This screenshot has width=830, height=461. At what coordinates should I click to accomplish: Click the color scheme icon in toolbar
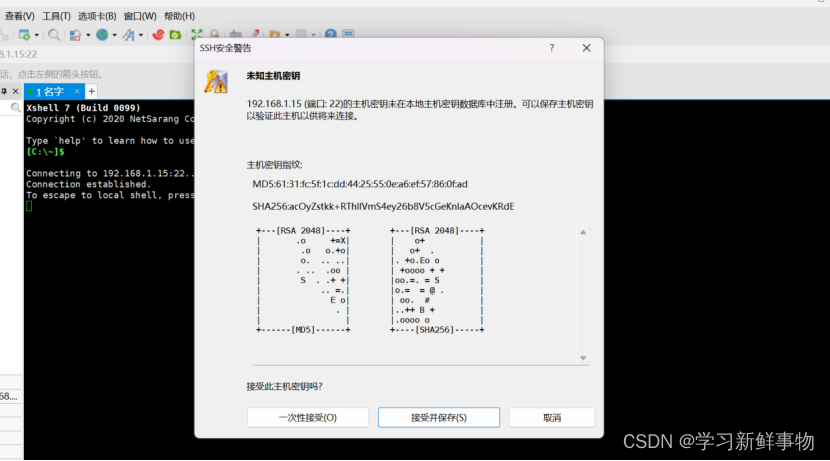click(x=75, y=35)
